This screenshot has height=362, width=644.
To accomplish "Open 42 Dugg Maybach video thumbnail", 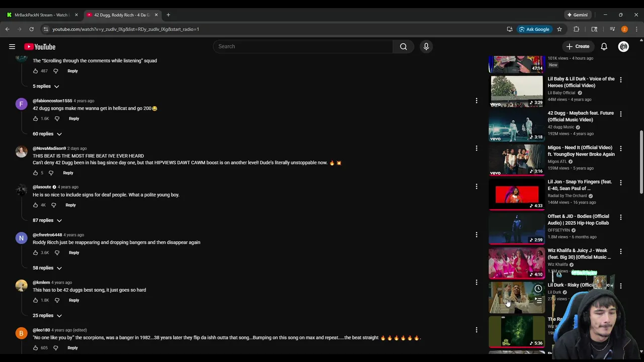I will point(517,126).
